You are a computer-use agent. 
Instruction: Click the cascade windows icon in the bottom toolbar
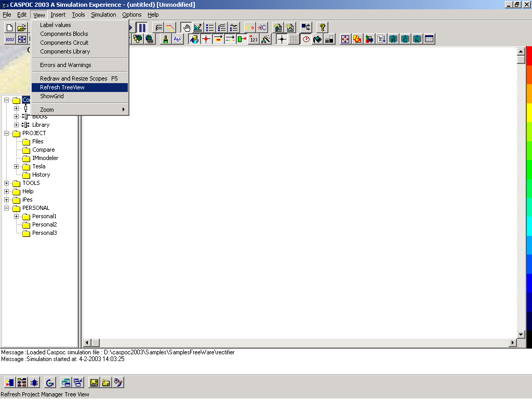tap(78, 383)
